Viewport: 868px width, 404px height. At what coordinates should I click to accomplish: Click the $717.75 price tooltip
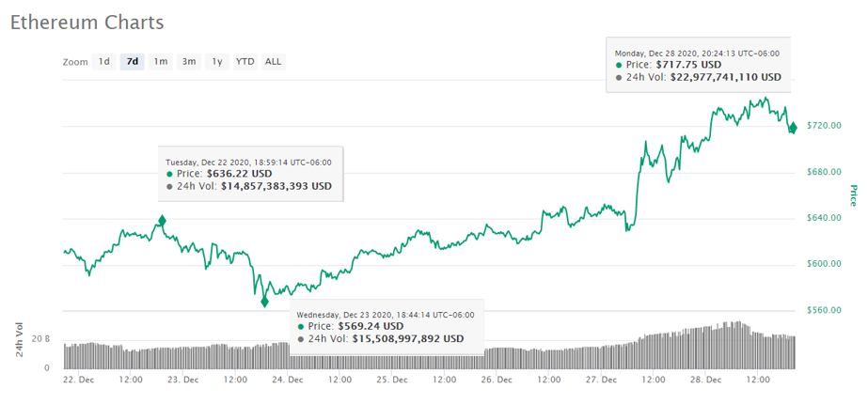click(x=699, y=65)
